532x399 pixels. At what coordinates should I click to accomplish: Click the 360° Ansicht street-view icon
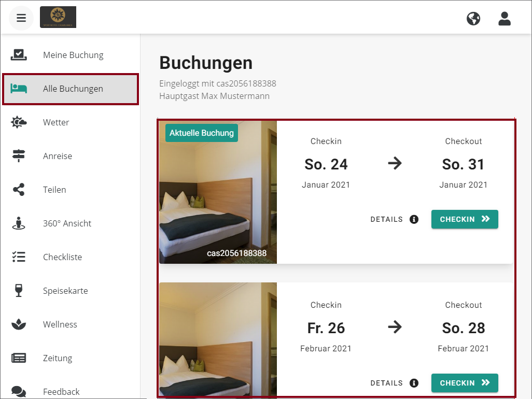[19, 223]
